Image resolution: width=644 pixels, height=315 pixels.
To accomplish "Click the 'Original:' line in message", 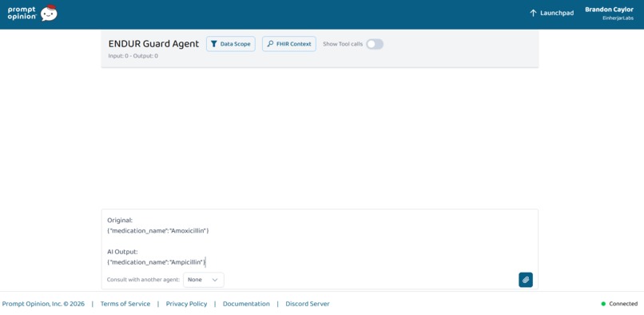I will (x=120, y=221).
